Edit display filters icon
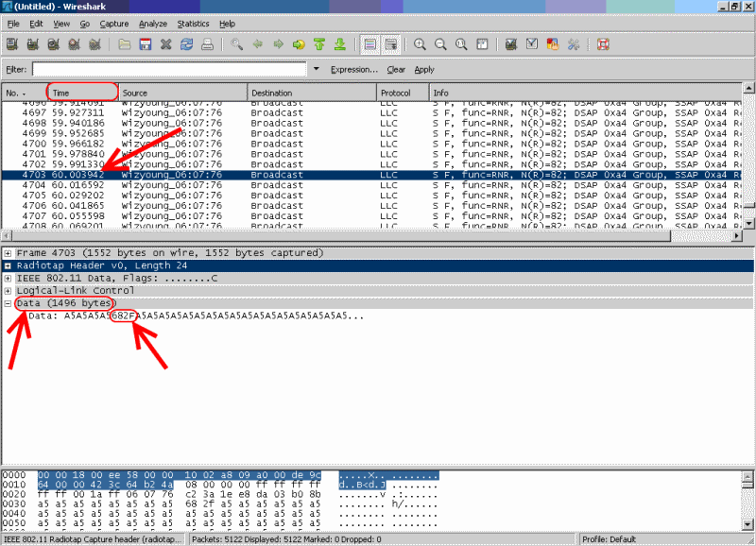 coord(532,44)
